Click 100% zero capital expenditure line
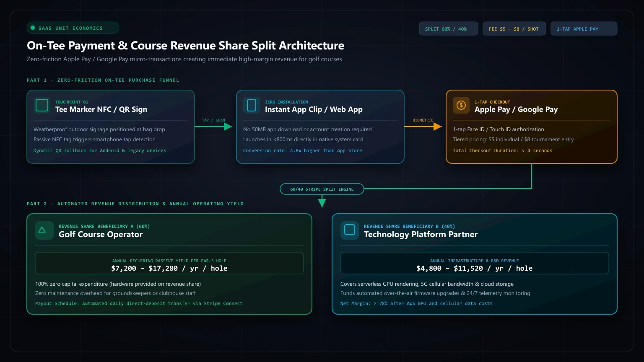644x362 pixels. (x=118, y=284)
